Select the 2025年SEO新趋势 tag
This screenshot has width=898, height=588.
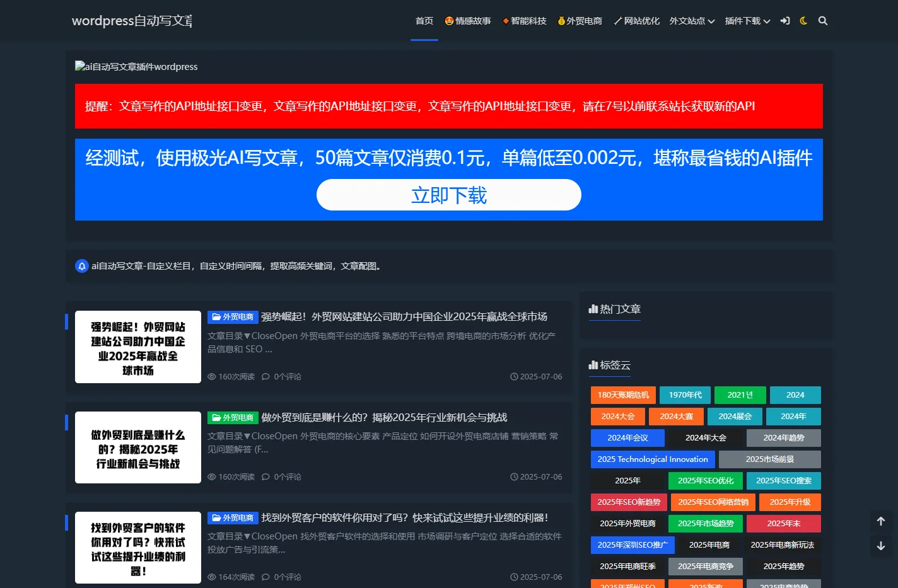[629, 502]
